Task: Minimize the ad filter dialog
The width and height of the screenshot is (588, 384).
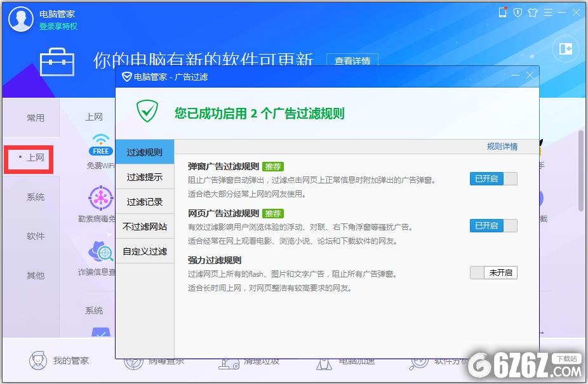Action: point(516,76)
